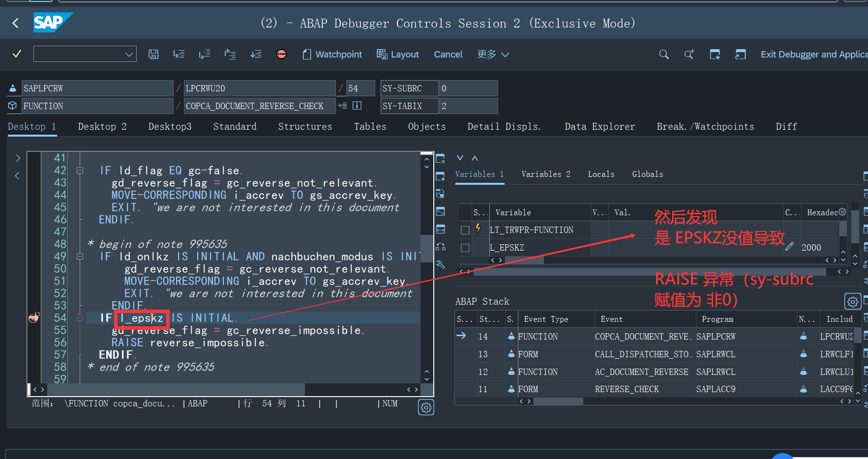The width and height of the screenshot is (868, 459).
Task: Open the Objects tab
Action: pyautogui.click(x=427, y=127)
